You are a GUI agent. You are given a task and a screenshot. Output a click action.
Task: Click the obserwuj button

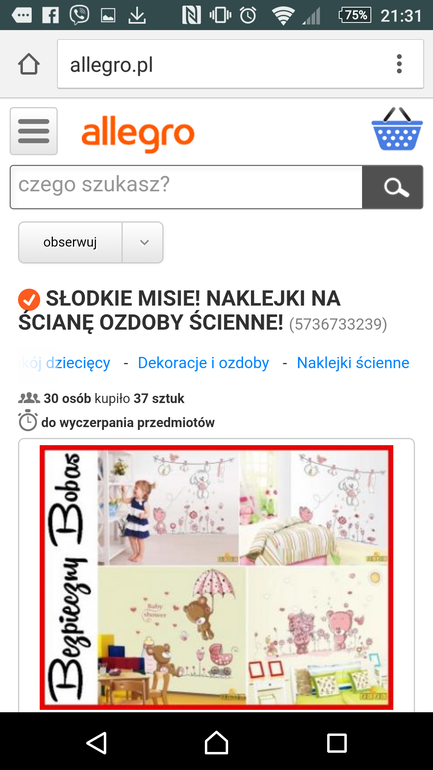pyautogui.click(x=70, y=243)
